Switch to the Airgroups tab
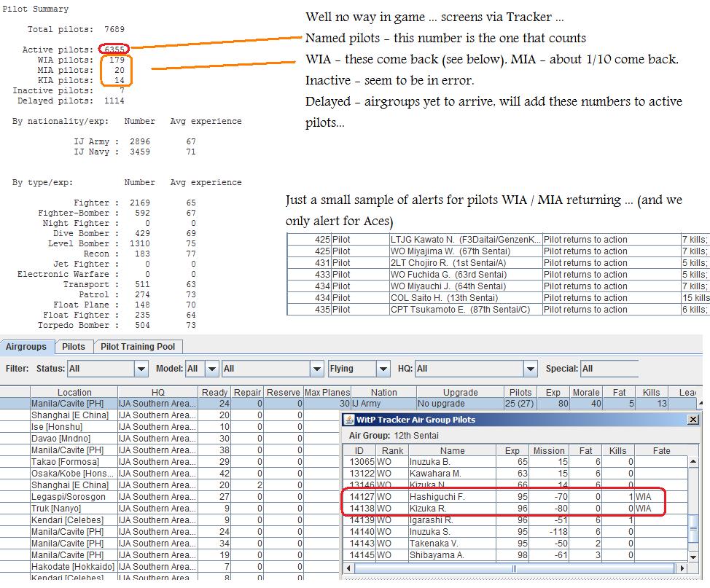 (26, 347)
